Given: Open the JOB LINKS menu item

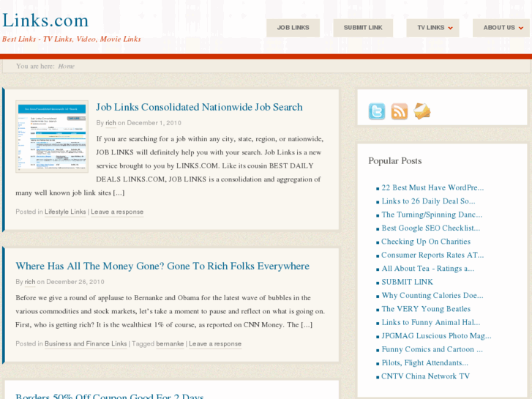Looking at the screenshot, I should [x=293, y=28].
